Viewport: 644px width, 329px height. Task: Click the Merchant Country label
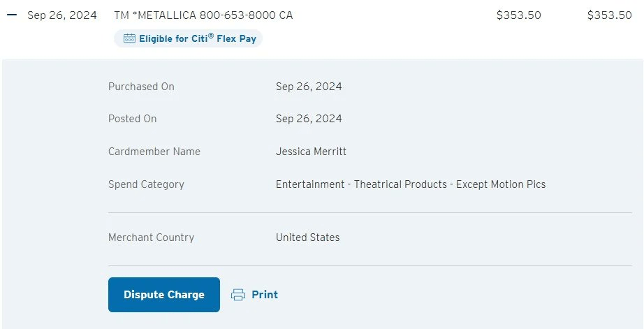151,237
